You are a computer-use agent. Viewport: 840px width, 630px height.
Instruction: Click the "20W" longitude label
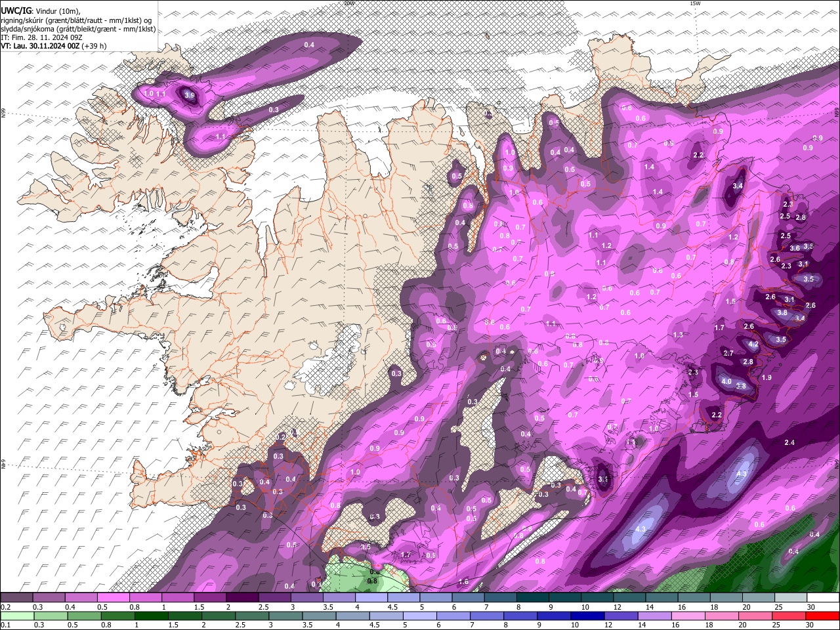pyautogui.click(x=348, y=3)
